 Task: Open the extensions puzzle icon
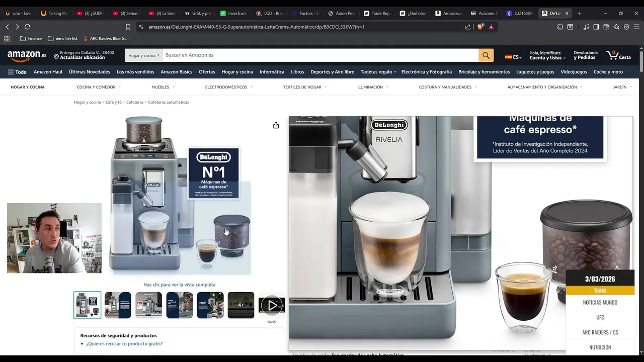click(x=560, y=27)
